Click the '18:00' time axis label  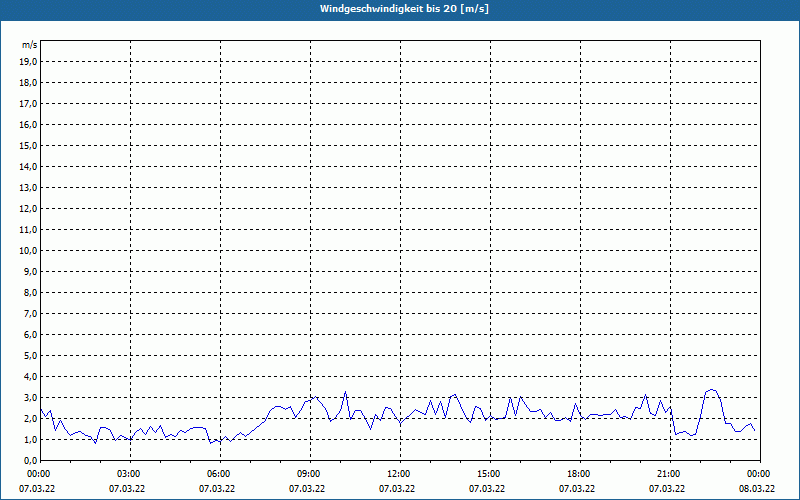coord(580,474)
